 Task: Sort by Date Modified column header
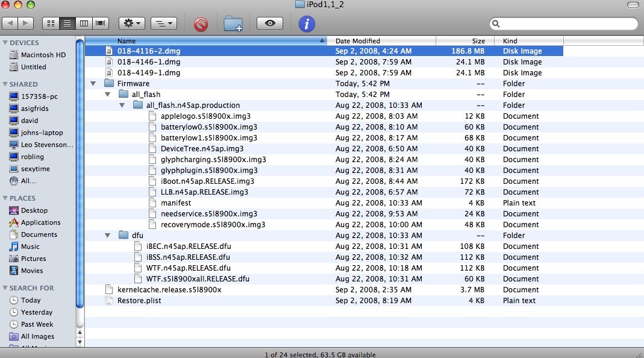(x=381, y=41)
